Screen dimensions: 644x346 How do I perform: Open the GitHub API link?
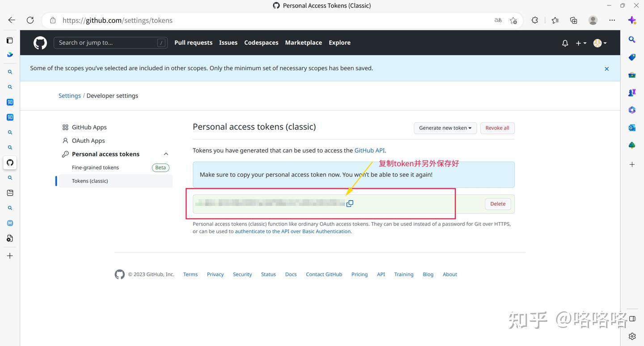(369, 150)
